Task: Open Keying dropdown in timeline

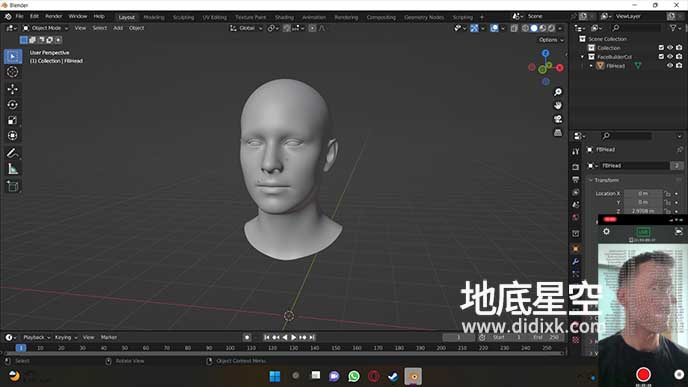Action: [x=66, y=337]
